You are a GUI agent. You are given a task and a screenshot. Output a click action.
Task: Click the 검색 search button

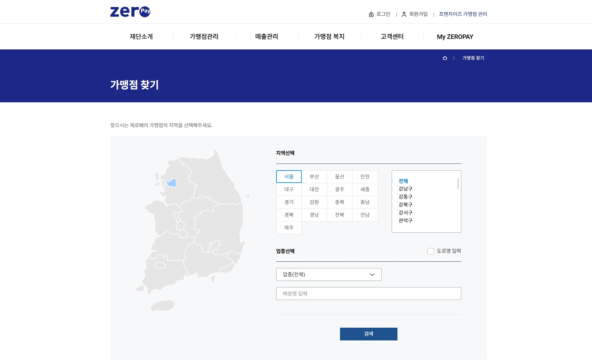click(368, 334)
